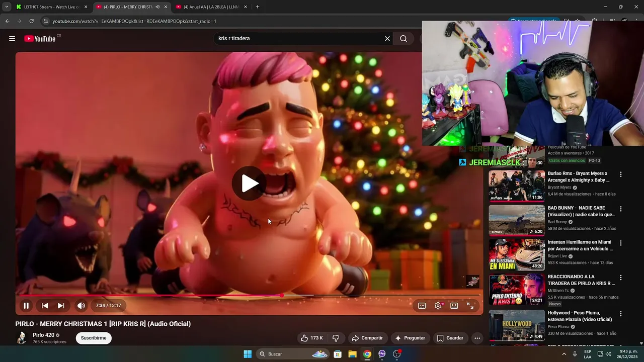Click the Suscribirme subscribe button
Viewport: 644px width, 362px height.
(x=94, y=338)
